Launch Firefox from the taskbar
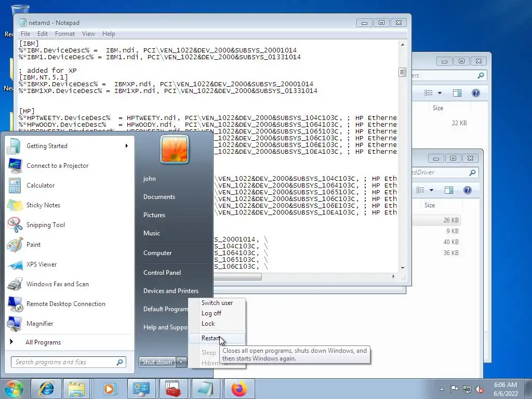This screenshot has height=399, width=532. point(239,389)
